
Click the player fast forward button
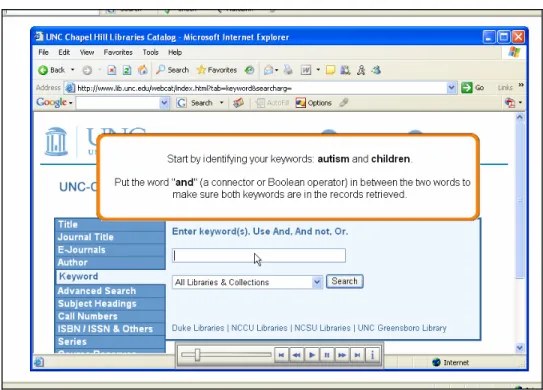tap(342, 355)
